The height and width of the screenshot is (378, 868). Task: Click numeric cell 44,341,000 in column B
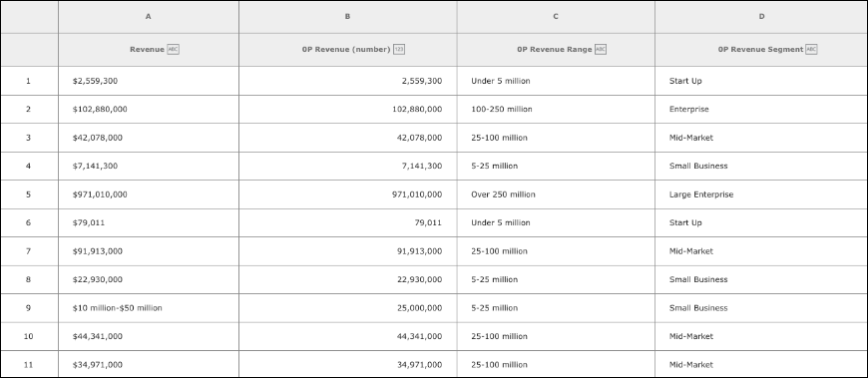point(347,336)
